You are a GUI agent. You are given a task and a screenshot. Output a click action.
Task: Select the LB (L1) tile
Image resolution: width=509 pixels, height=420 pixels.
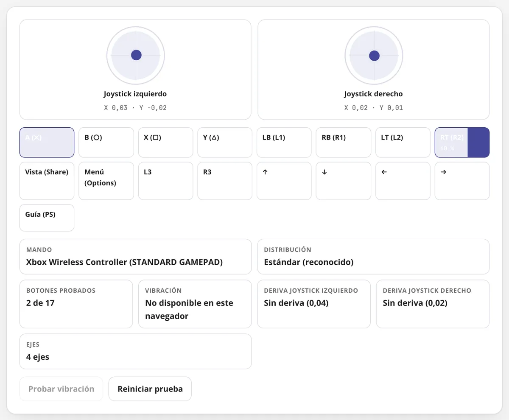(x=284, y=143)
